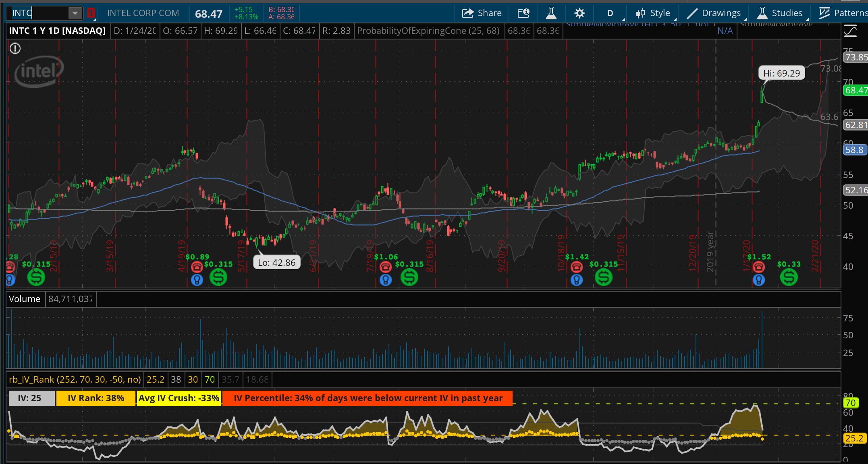
Task: Click the red IV Percentile label
Action: click(368, 398)
